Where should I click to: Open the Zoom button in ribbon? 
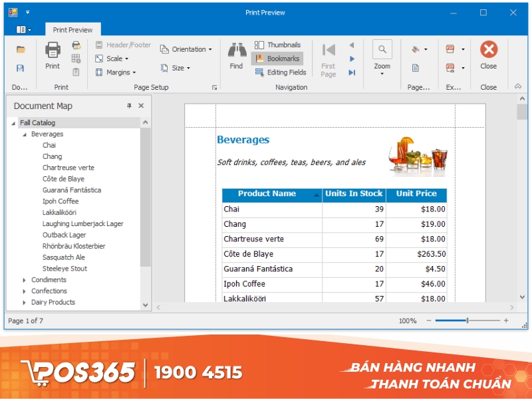[x=382, y=57]
